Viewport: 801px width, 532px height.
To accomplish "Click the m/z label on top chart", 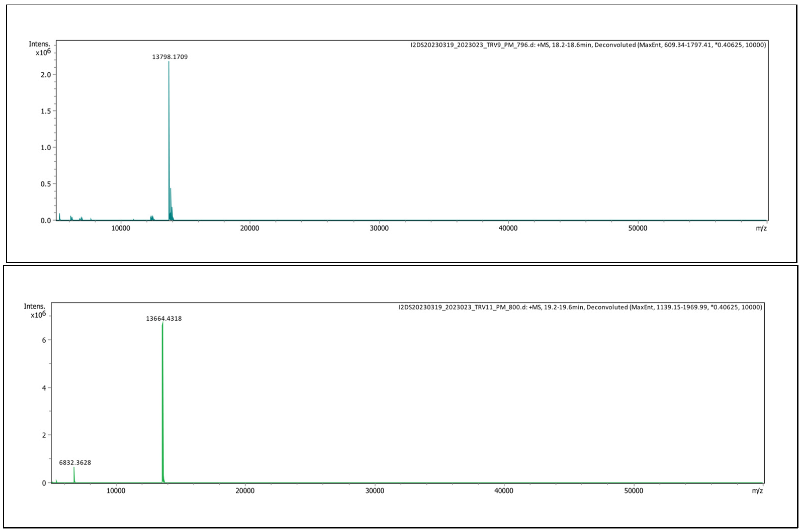I will click(761, 228).
